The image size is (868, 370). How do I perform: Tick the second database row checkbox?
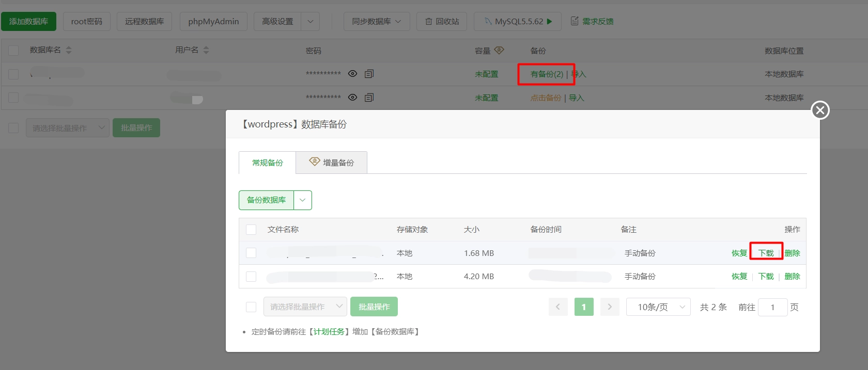click(x=13, y=98)
